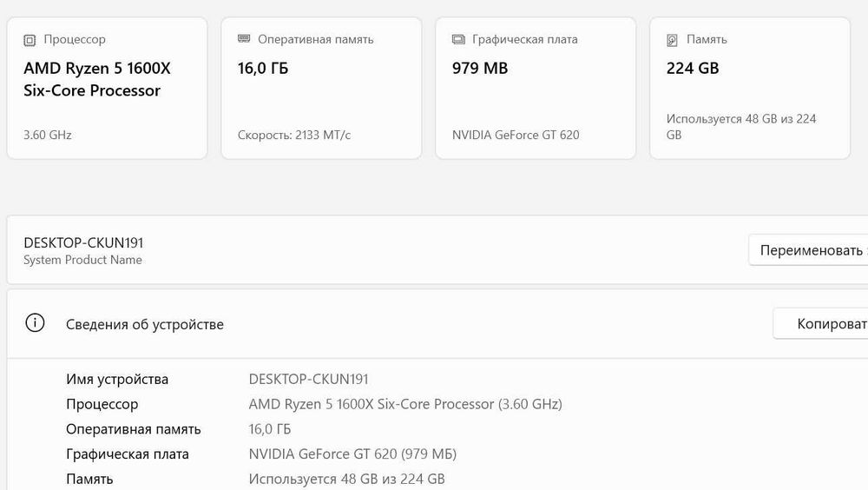The width and height of the screenshot is (868, 490).
Task: Click the 979 MB card value
Action: click(480, 68)
